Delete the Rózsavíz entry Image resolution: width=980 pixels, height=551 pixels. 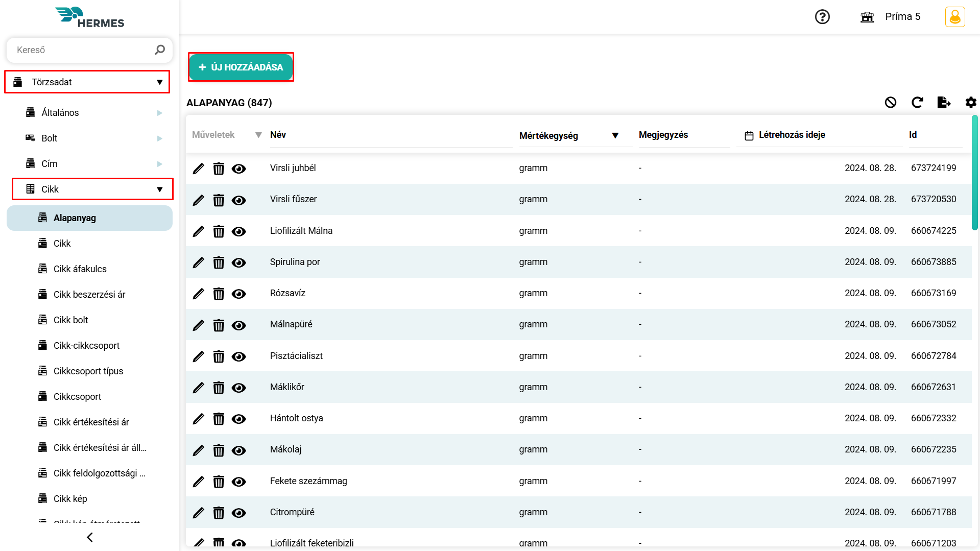click(219, 294)
